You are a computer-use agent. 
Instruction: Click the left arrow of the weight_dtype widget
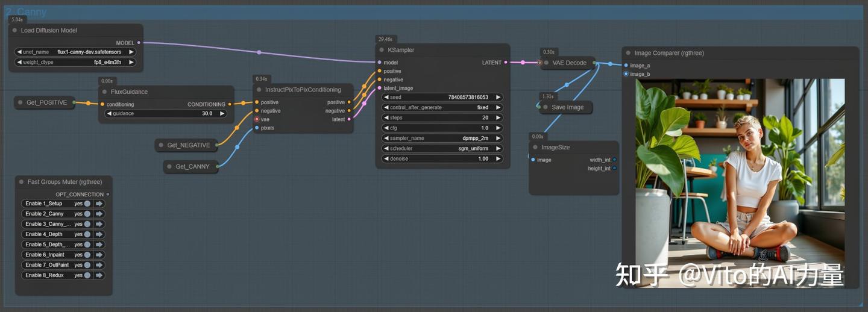[19, 62]
